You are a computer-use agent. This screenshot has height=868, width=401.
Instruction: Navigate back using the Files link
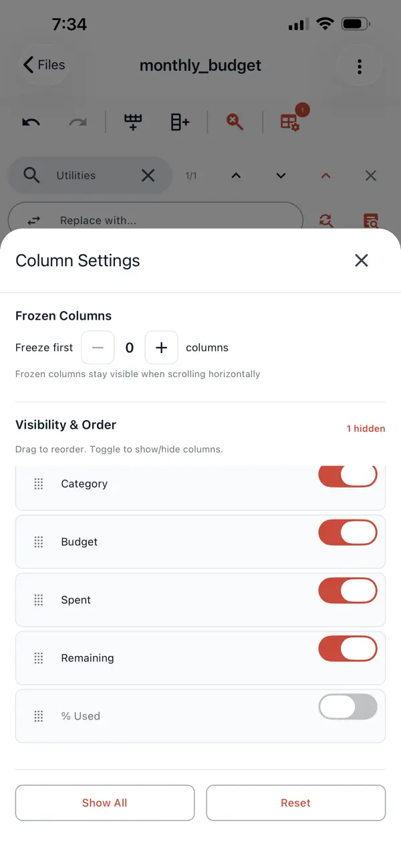coord(43,65)
